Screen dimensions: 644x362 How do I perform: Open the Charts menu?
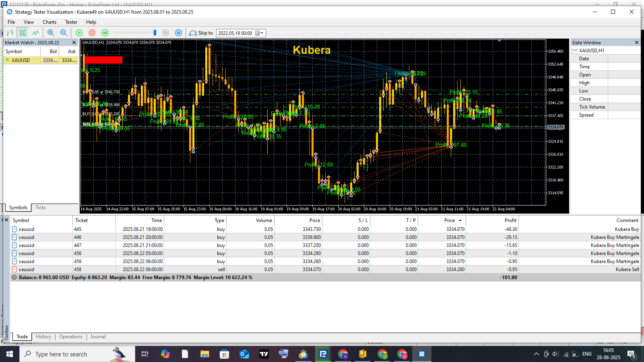[x=50, y=22]
